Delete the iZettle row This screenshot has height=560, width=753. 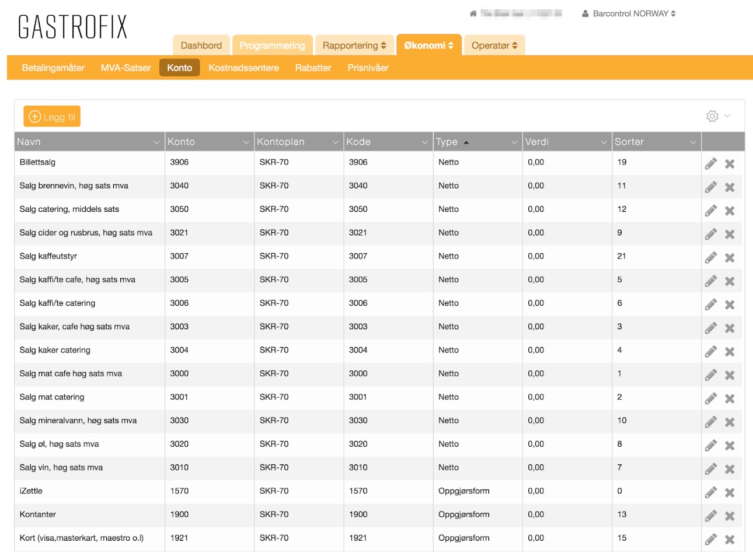[730, 492]
